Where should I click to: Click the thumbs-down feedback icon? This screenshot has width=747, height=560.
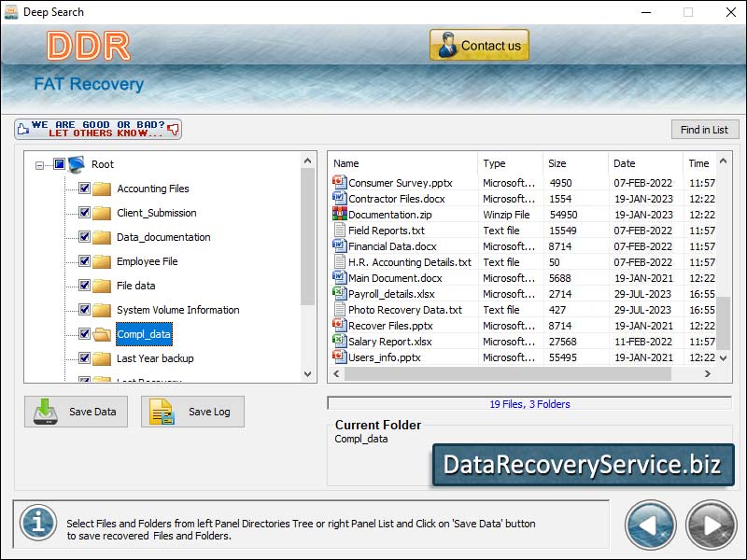click(173, 130)
